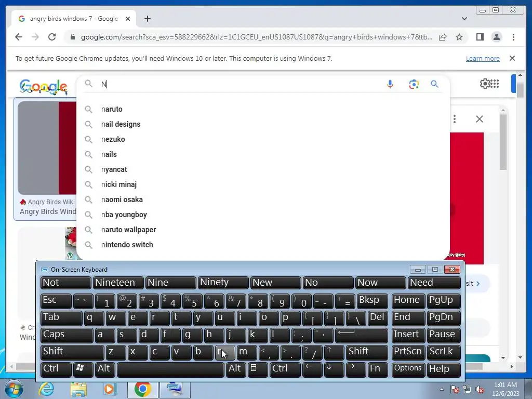Image resolution: width=532 pixels, height=399 pixels.
Task: Close the image preview panel
Action: click(x=479, y=119)
